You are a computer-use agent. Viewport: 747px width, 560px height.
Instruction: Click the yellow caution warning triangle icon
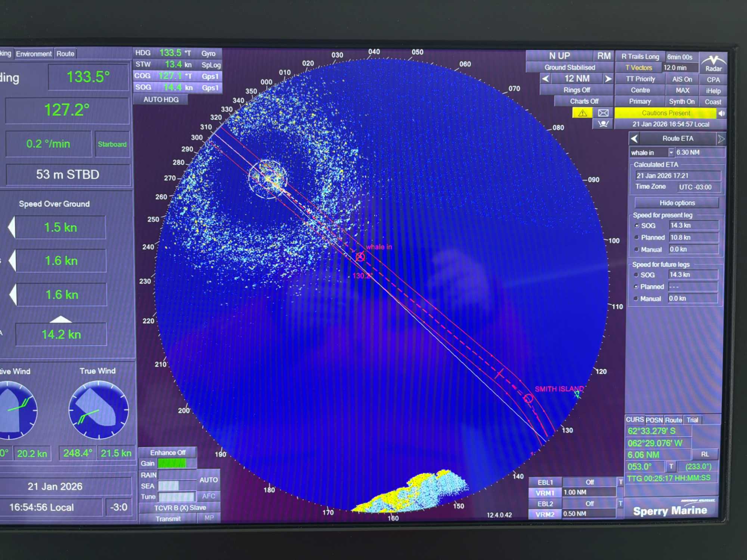tap(582, 113)
